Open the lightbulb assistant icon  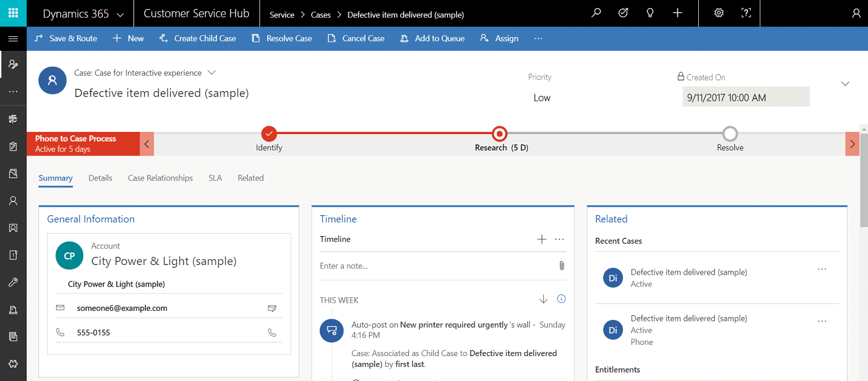coord(650,13)
